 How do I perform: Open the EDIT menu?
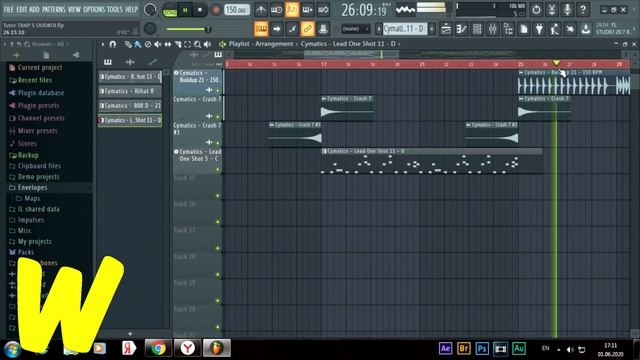[22, 9]
